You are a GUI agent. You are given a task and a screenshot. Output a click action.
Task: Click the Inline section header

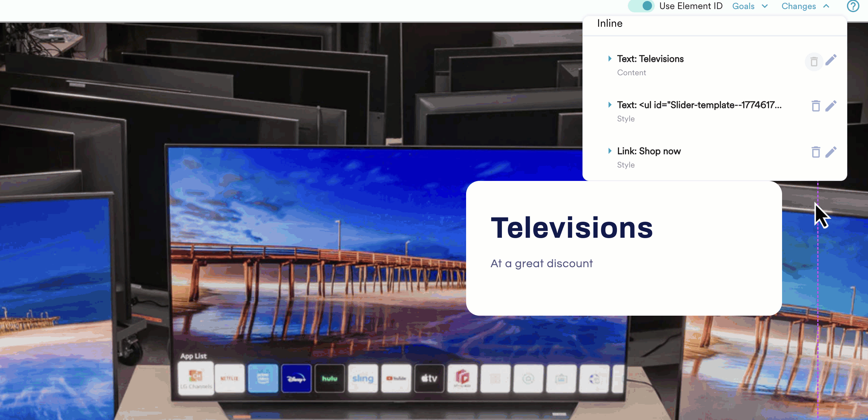pos(610,23)
